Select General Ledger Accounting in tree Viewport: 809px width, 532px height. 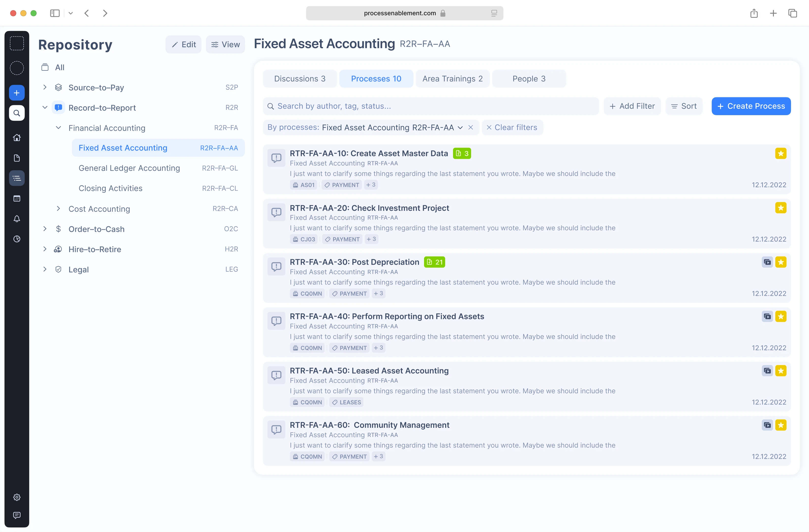click(129, 168)
